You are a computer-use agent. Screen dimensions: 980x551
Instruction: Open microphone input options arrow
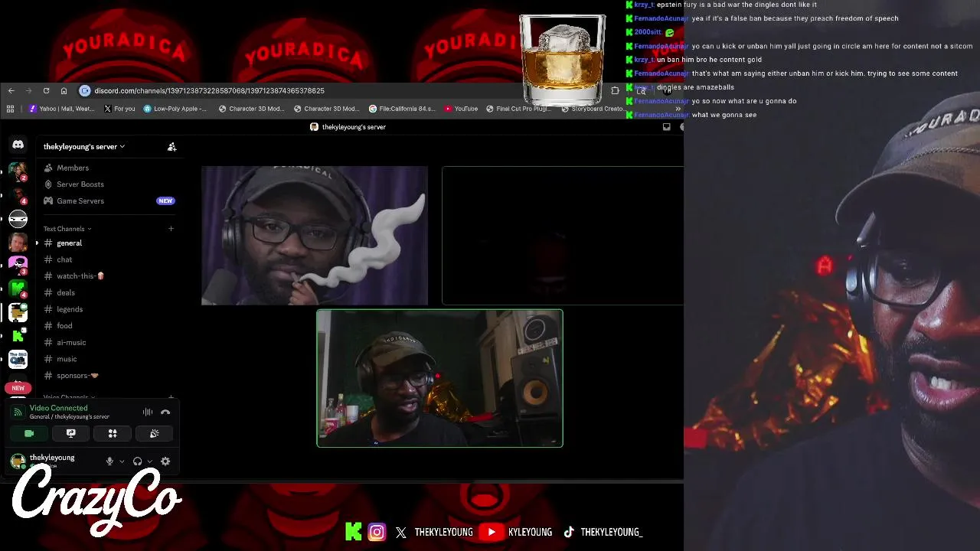point(121,461)
